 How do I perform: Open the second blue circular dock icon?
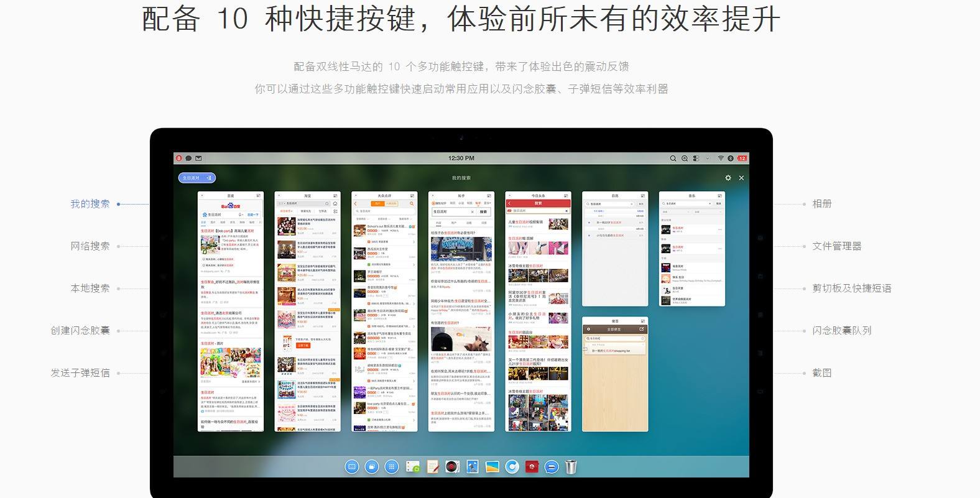372,466
